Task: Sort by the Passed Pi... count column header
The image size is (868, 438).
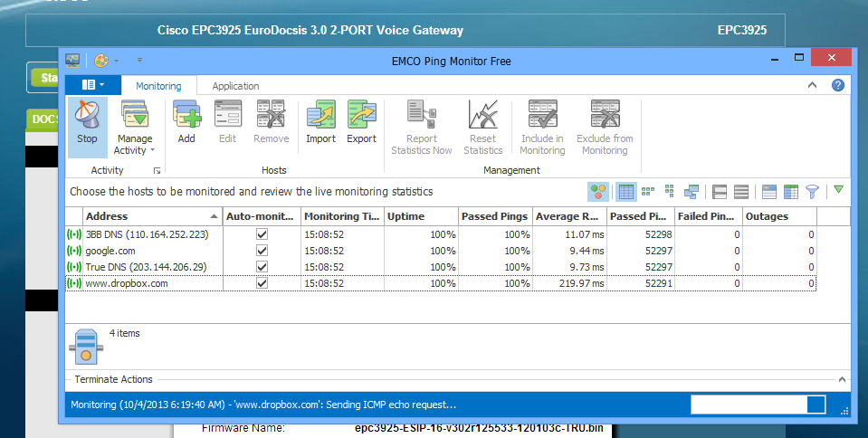Action: tap(641, 216)
